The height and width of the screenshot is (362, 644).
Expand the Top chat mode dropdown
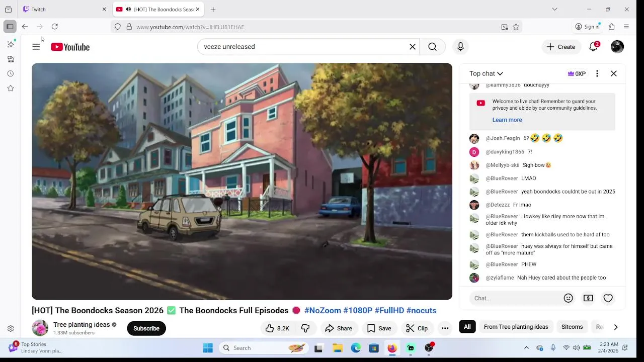click(486, 73)
